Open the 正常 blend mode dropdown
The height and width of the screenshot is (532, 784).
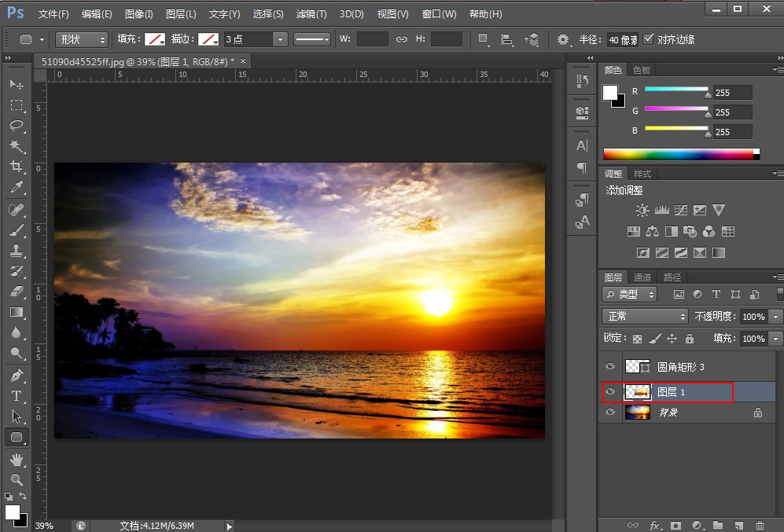[646, 316]
